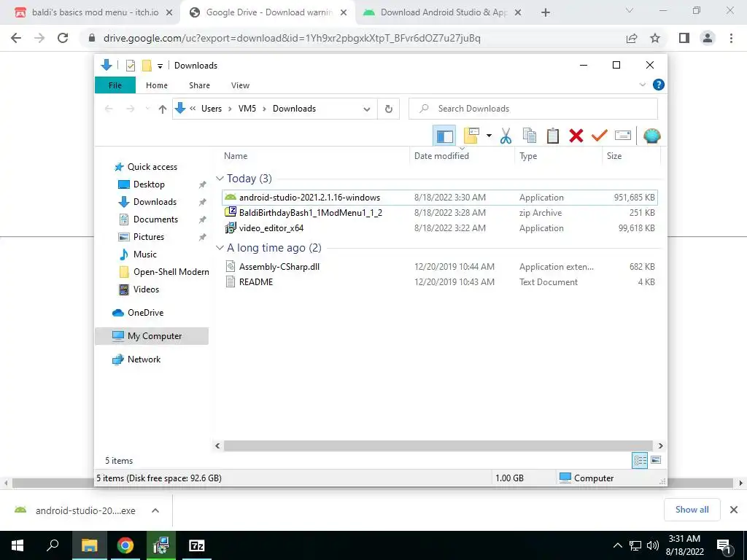This screenshot has height=560, width=747.
Task: Reload the Chrome page
Action: [x=63, y=38]
